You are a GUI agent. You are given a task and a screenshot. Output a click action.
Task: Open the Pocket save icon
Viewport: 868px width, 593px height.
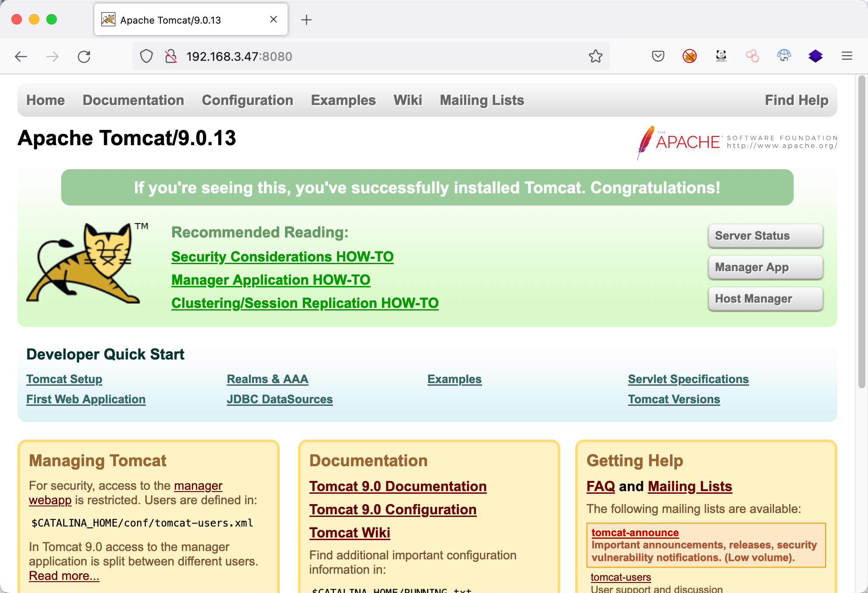658,56
